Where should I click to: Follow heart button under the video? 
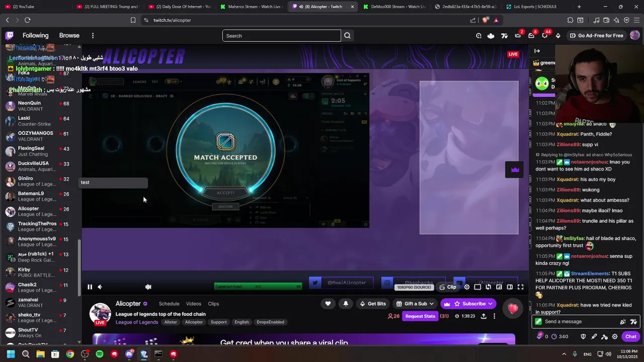(x=328, y=304)
